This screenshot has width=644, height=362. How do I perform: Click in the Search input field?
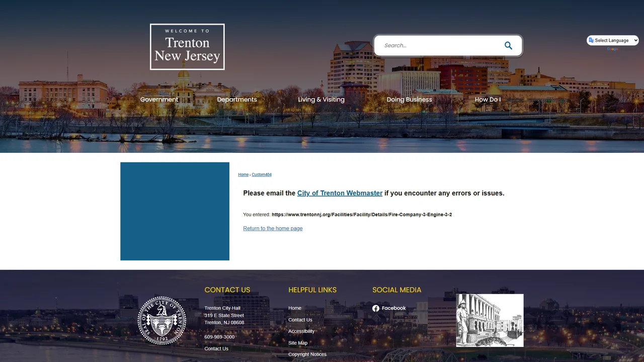coord(440,46)
